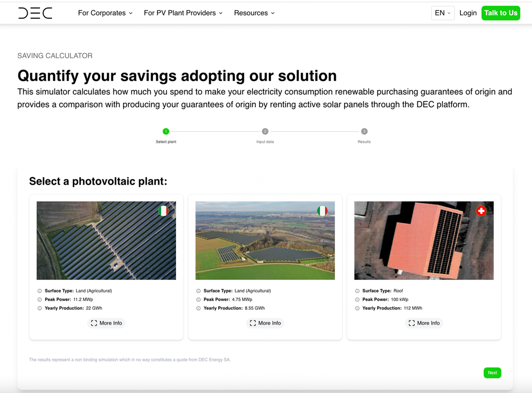Go to the Login page
The image size is (532, 393).
pos(468,13)
